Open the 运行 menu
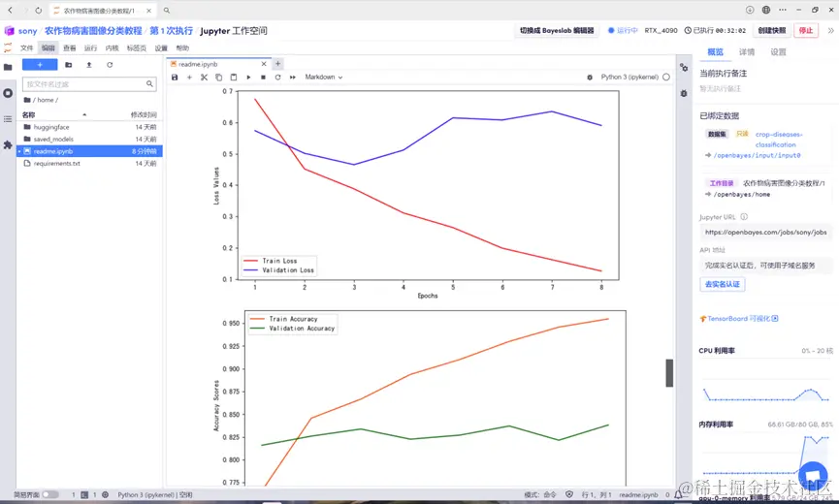The height and width of the screenshot is (504, 839). point(91,48)
